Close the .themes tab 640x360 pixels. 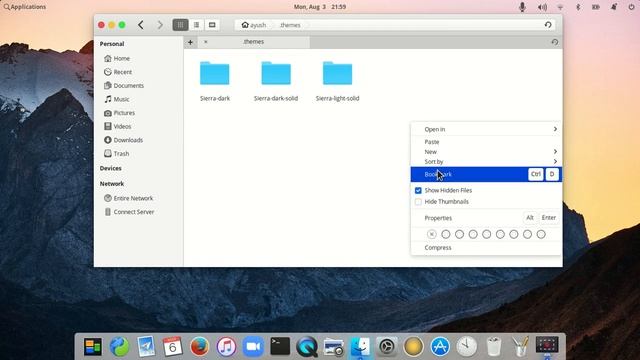pos(206,42)
